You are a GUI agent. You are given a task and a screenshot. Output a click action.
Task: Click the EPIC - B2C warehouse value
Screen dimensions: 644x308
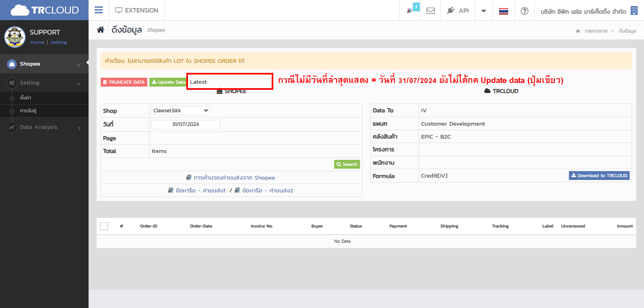coord(436,137)
